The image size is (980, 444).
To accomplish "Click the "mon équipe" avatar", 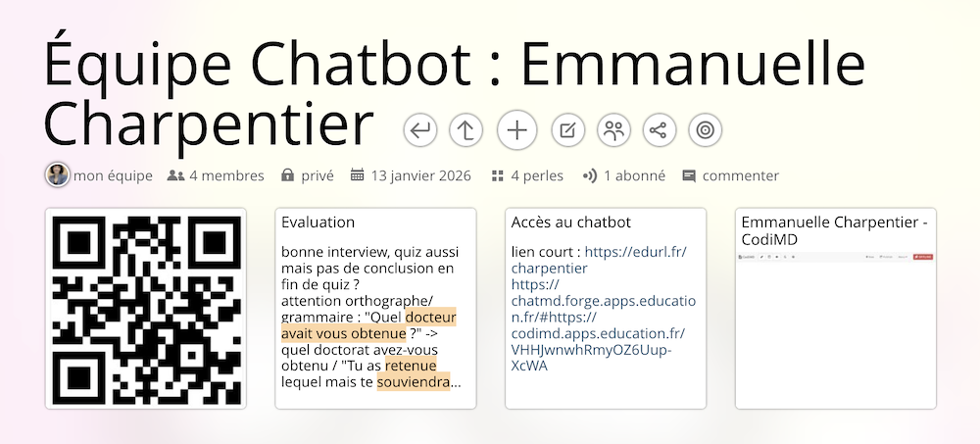I will (x=58, y=175).
